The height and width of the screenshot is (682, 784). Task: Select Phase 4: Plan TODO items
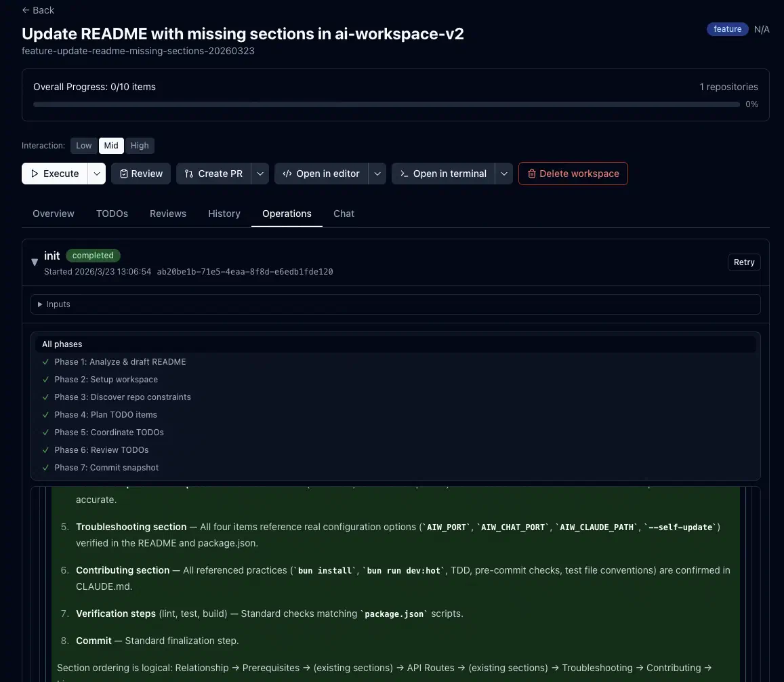coord(106,415)
